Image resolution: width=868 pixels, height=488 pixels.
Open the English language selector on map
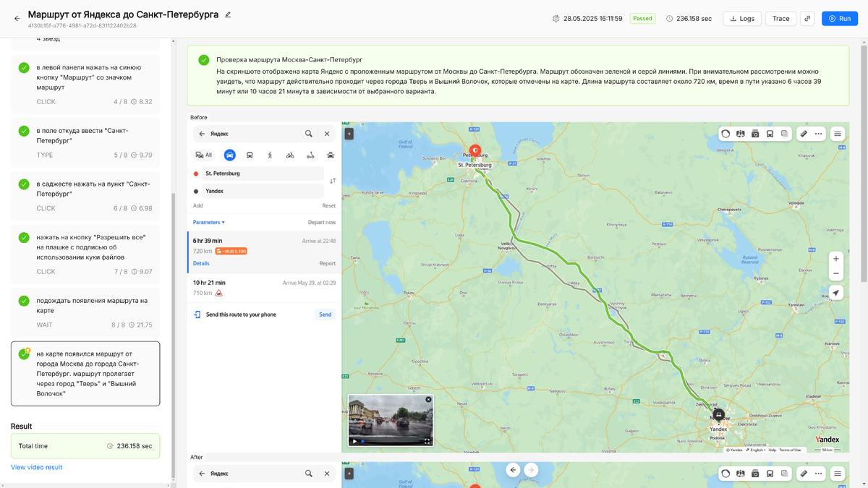tap(757, 450)
